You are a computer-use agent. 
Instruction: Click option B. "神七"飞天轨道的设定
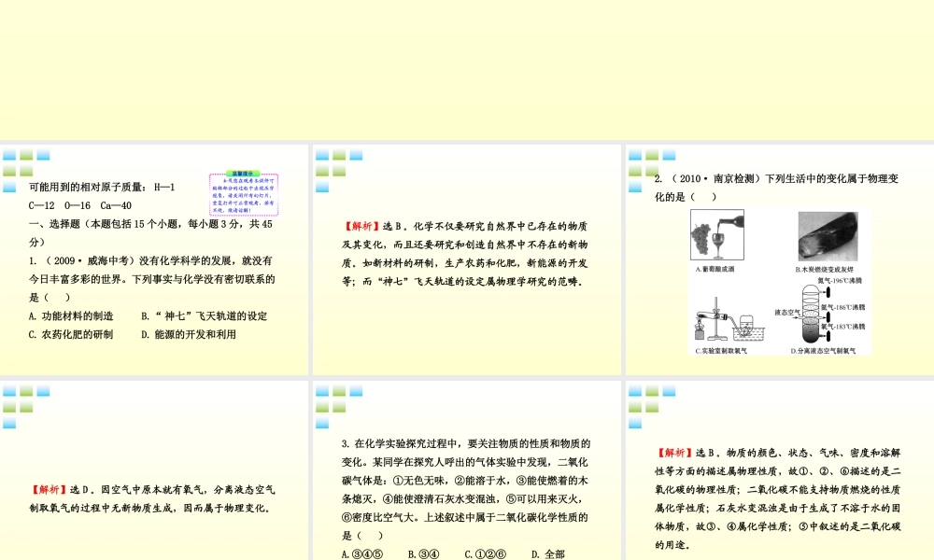[x=205, y=316]
